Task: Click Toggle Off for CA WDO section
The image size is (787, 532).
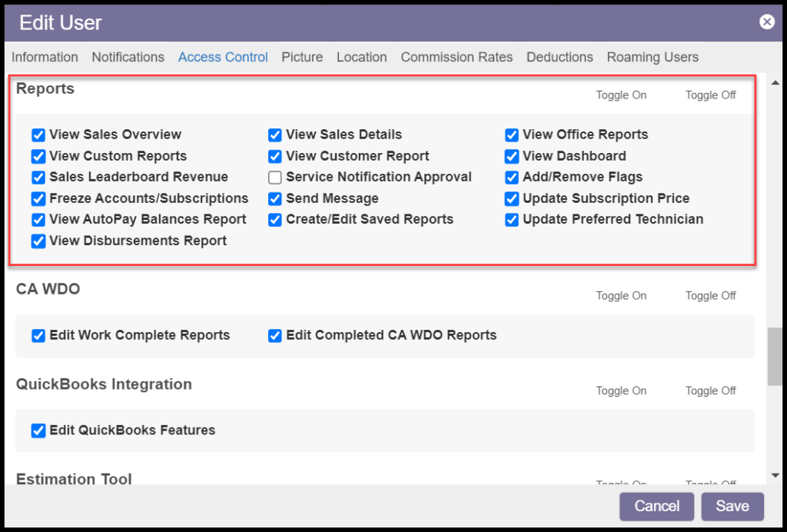Action: coord(710,296)
